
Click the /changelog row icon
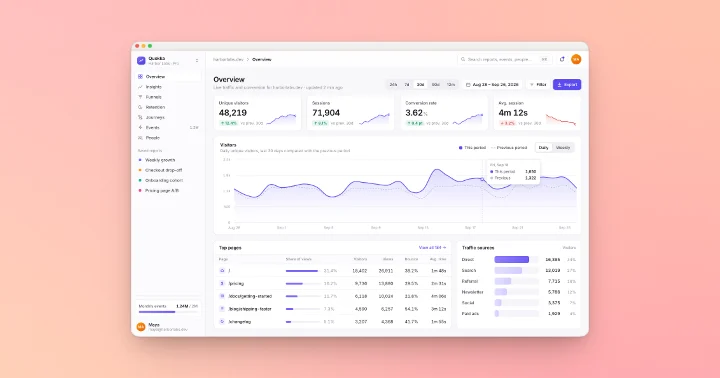click(222, 322)
